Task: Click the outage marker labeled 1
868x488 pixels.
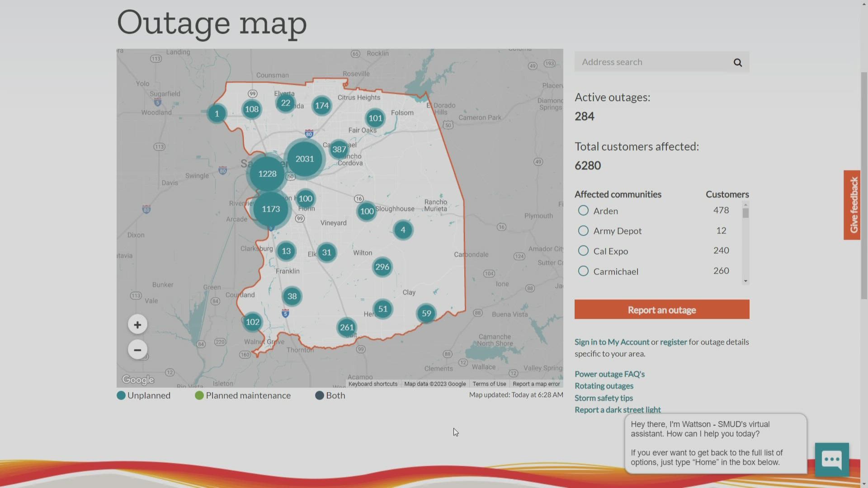Action: (x=217, y=113)
